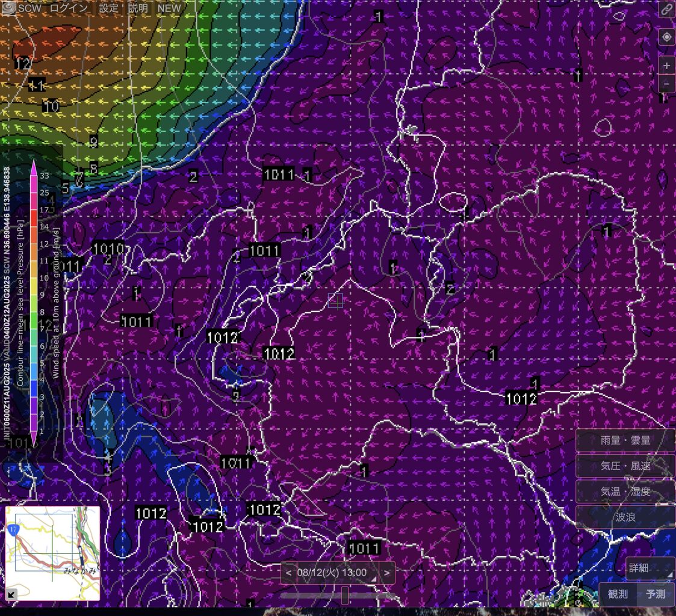
Task: Select the 雨量・雲量 layer button
Action: [625, 440]
